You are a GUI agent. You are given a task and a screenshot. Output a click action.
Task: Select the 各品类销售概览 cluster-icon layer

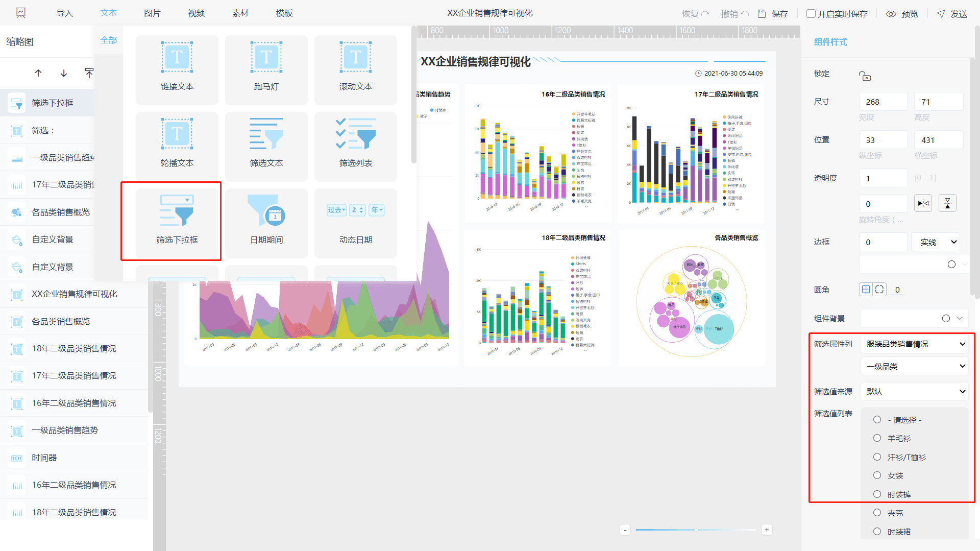[x=47, y=212]
